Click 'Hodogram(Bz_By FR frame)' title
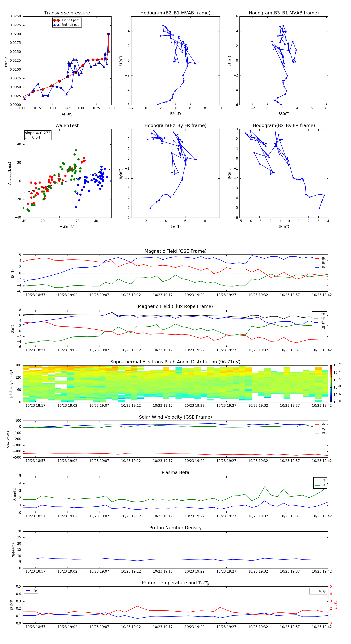 click(x=175, y=125)
